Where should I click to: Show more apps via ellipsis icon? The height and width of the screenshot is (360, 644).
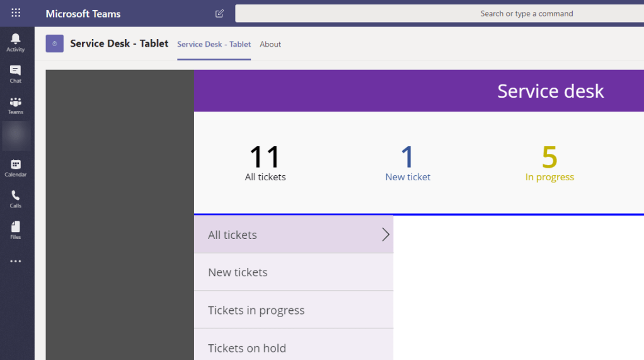(16, 261)
